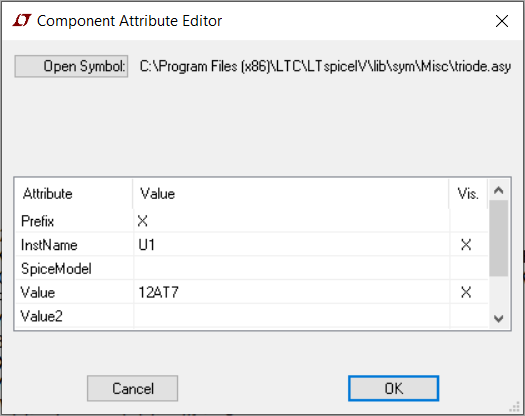This screenshot has width=525, height=416.
Task: Close the Component Attribute Editor dialog
Action: 502,21
